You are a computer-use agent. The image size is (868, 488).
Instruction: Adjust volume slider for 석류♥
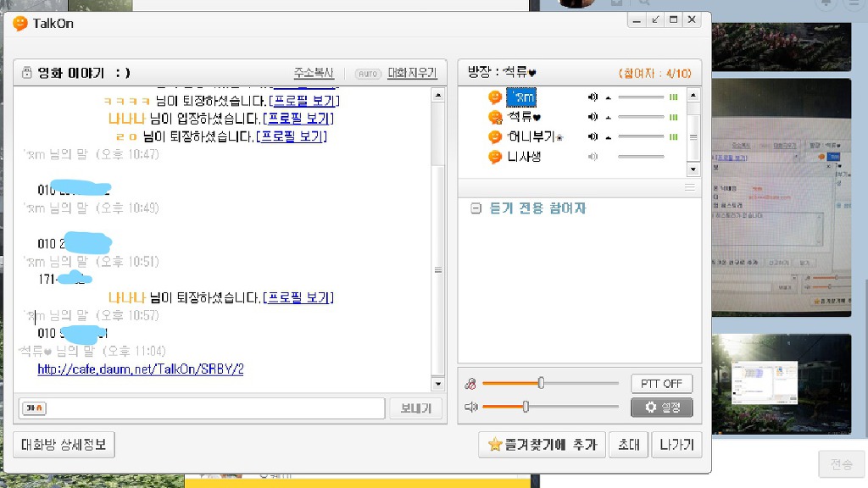click(641, 117)
